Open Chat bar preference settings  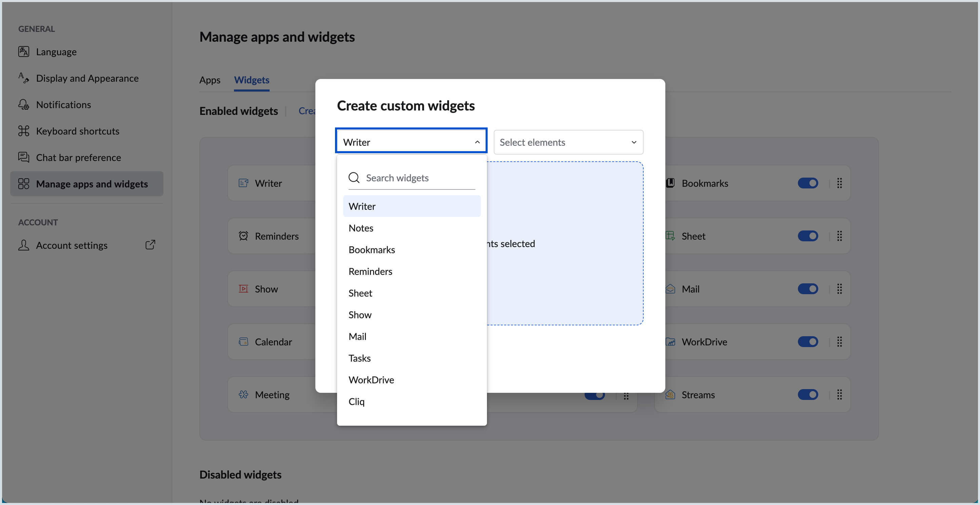[x=78, y=157]
